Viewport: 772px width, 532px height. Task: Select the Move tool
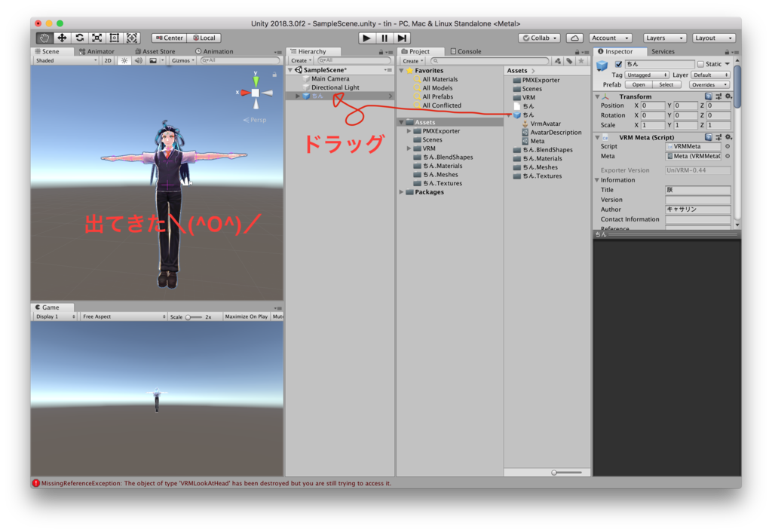click(x=62, y=38)
